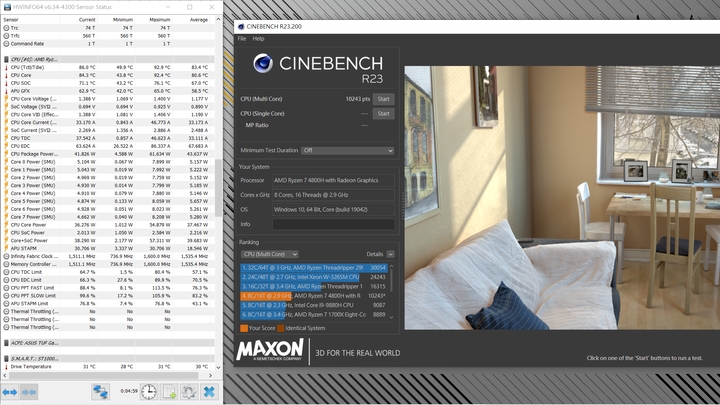Click the Processor field in Your System
The width and height of the screenshot is (720, 405).
pyautogui.click(x=333, y=180)
